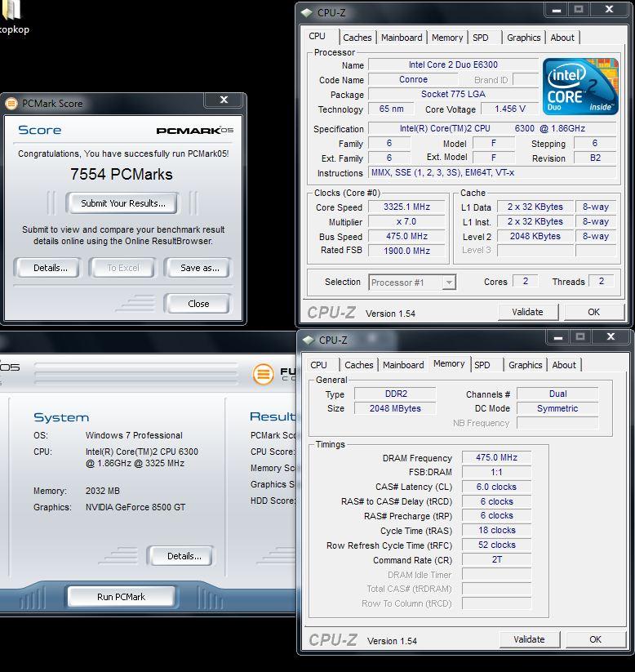The width and height of the screenshot is (635, 672).
Task: Click the Code Name value Conroe
Action: (413, 80)
